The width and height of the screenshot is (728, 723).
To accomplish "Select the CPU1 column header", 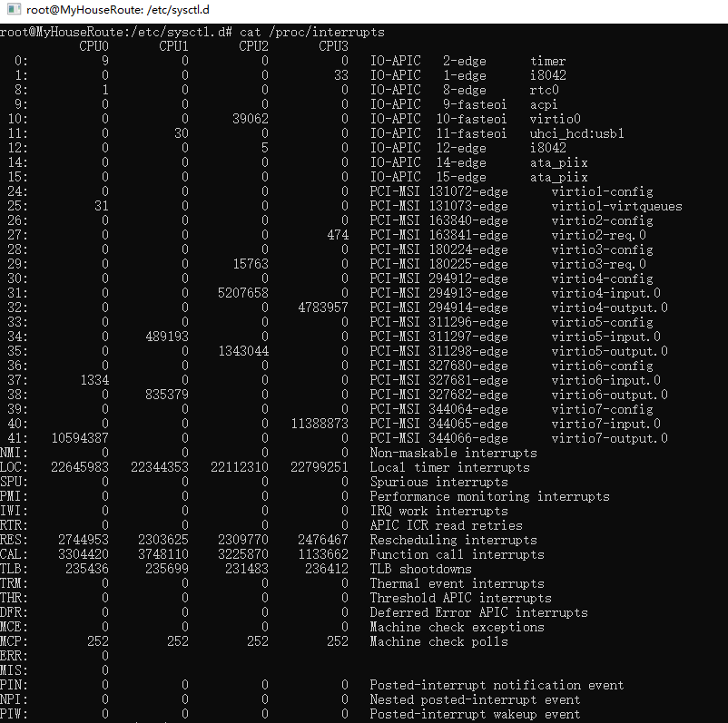I will click(x=173, y=45).
